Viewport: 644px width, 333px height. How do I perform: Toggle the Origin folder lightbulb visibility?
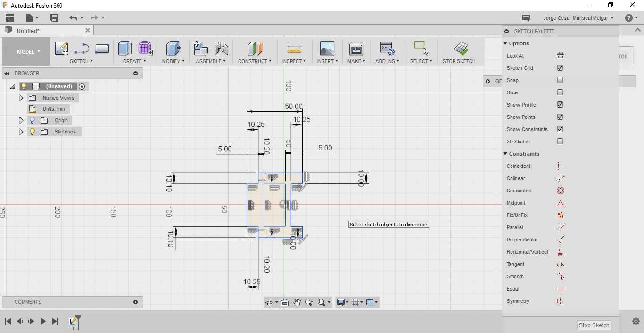32,120
